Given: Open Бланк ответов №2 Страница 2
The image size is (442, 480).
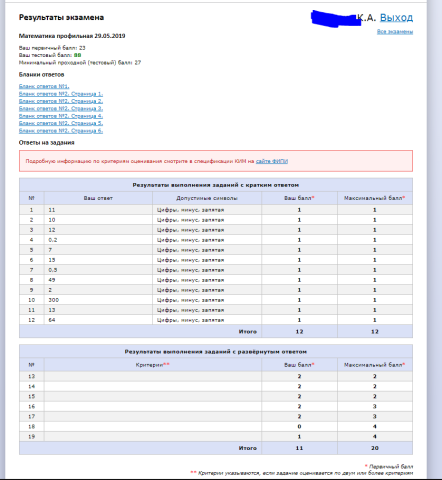Looking at the screenshot, I should point(61,101).
